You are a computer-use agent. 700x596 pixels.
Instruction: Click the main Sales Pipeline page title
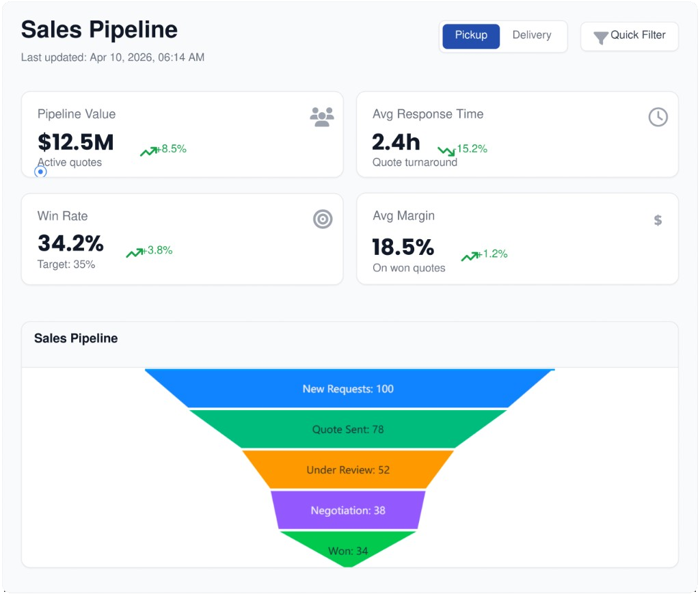pos(99,30)
